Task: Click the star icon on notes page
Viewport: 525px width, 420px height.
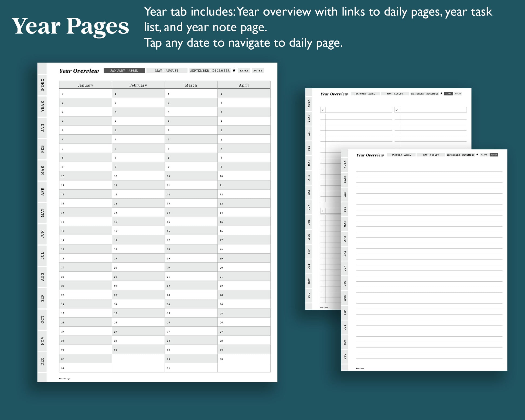Action: pos(477,155)
